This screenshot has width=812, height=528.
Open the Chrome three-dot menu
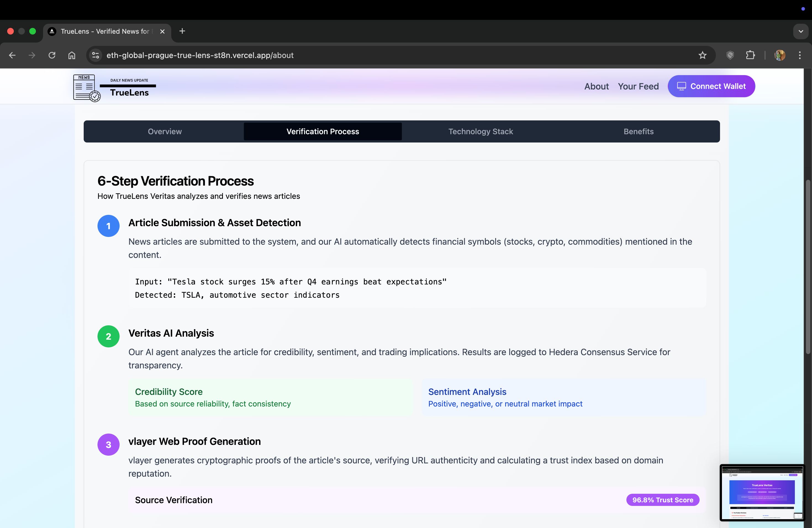tap(800, 55)
